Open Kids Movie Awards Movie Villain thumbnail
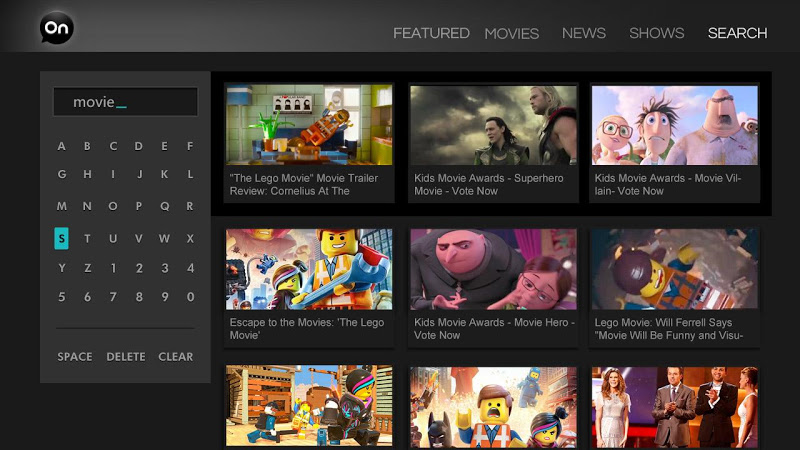 pyautogui.click(x=674, y=125)
